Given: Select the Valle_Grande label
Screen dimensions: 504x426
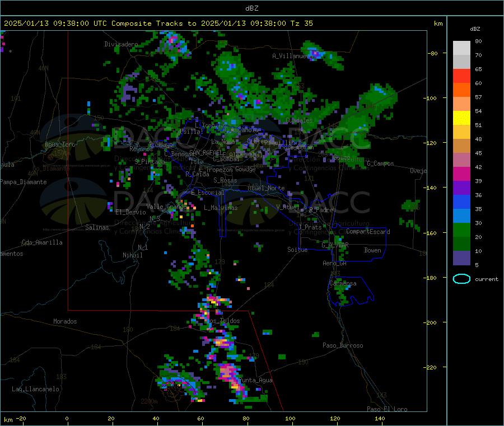Looking at the screenshot, I should click(166, 207).
